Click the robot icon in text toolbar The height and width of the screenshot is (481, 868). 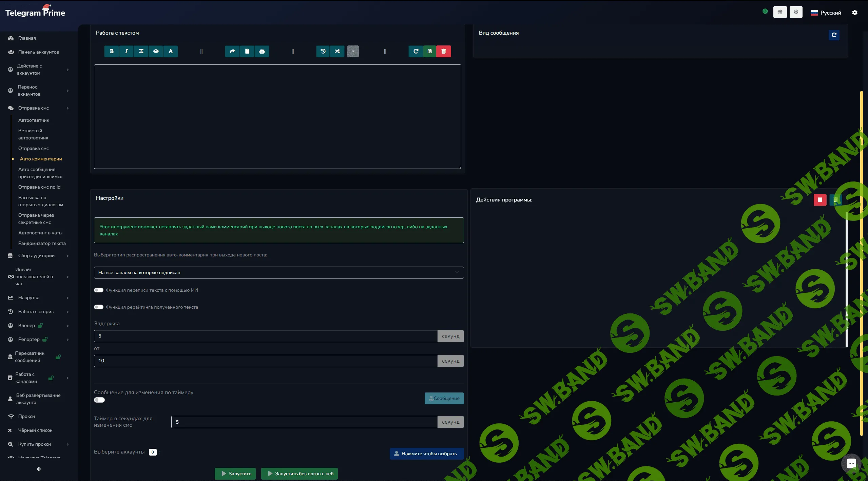262,51
